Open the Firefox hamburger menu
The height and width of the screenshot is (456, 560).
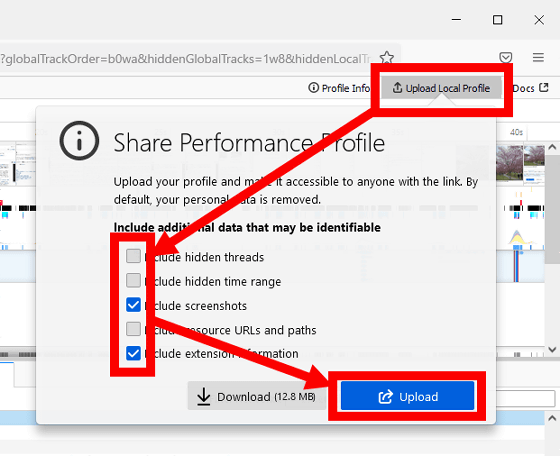[x=538, y=57]
